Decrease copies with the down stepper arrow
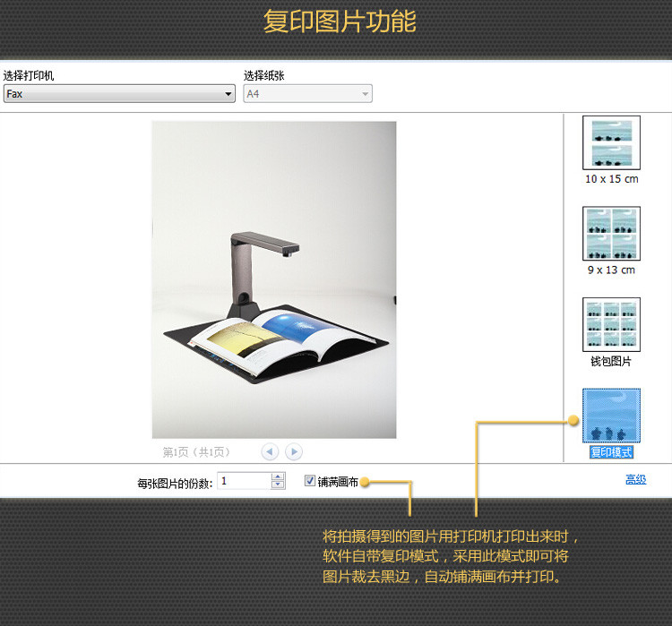Image resolution: width=672 pixels, height=626 pixels. click(278, 485)
